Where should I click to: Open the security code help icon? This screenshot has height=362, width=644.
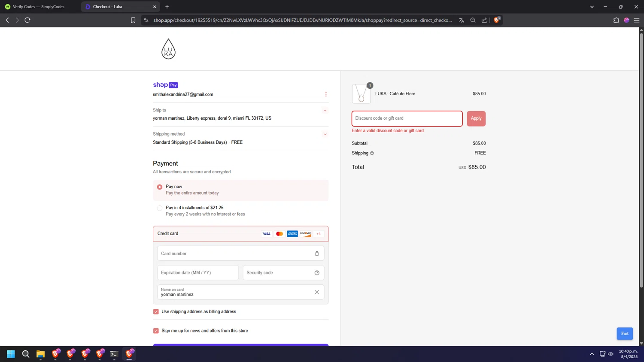click(317, 273)
